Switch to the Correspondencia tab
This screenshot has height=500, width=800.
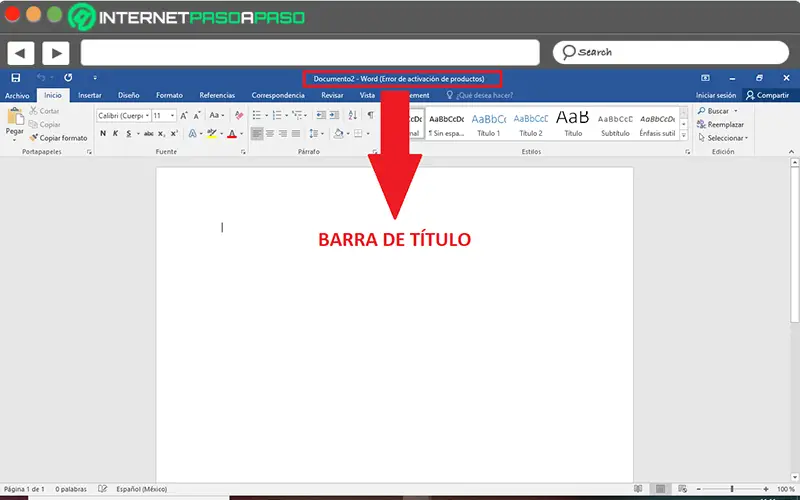[x=278, y=95]
